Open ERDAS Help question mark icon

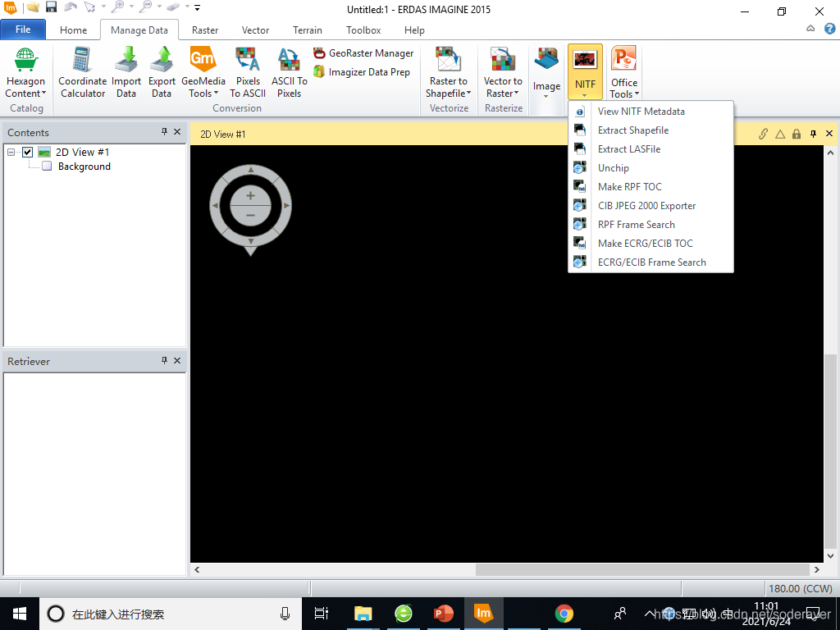coord(829,29)
